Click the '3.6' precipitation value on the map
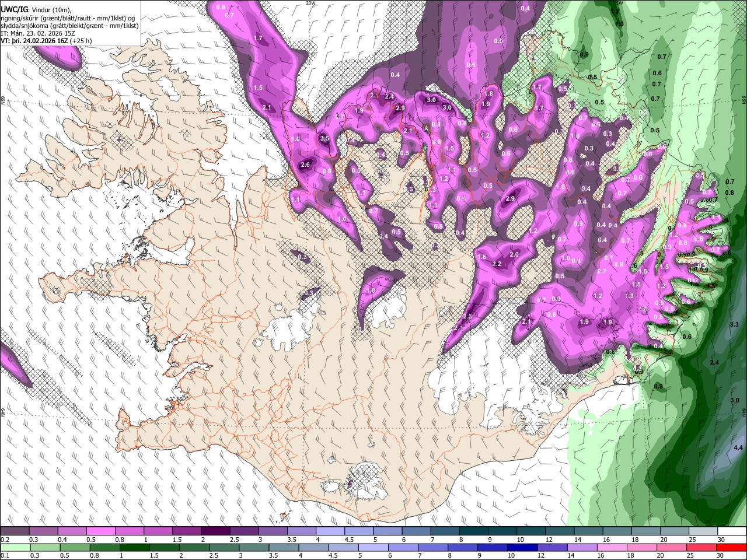747x560 pixels. [324, 138]
